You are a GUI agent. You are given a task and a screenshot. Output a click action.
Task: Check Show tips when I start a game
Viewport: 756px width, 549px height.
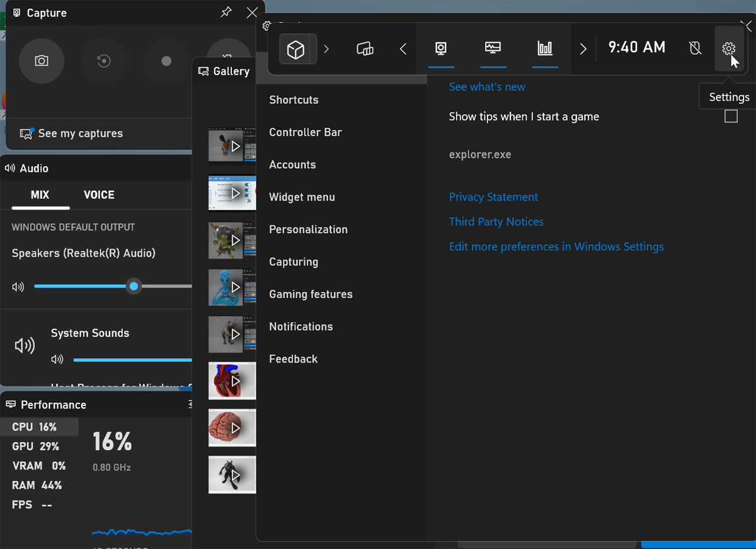[731, 116]
